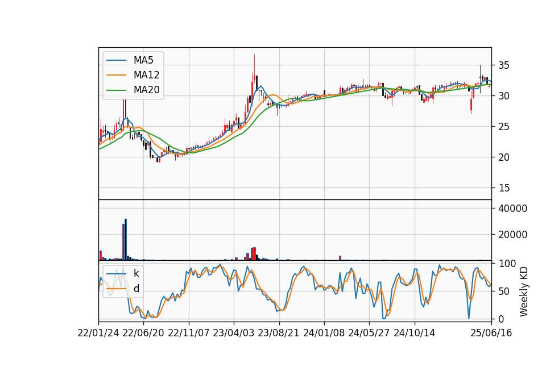This screenshot has height=392, width=546.
Task: Click the price axis value 20
Action: (x=503, y=157)
